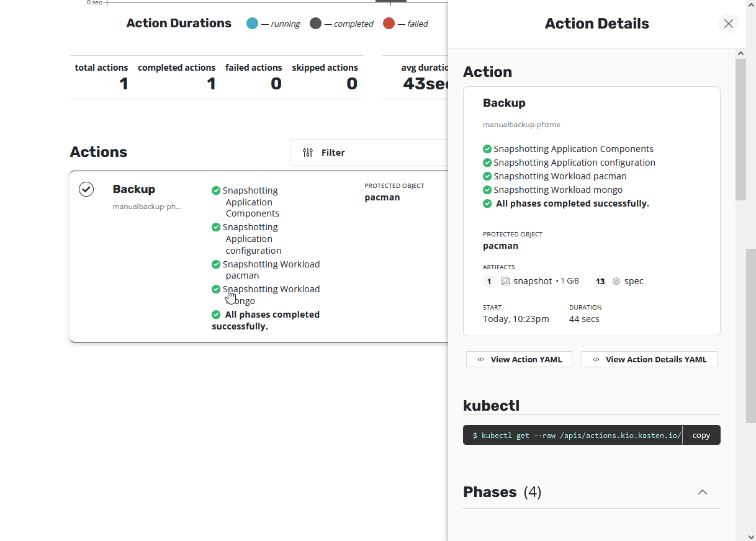Click green check next to Snapshotting Application Components in list
Screen dimensions: 756x541
click(x=216, y=190)
